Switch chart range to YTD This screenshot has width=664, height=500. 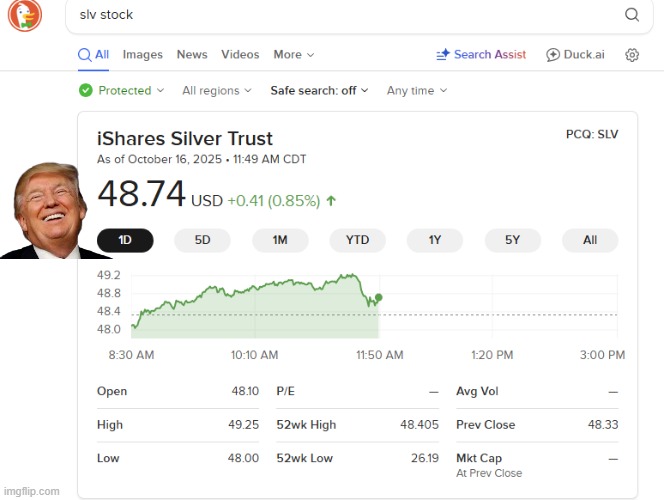[357, 240]
